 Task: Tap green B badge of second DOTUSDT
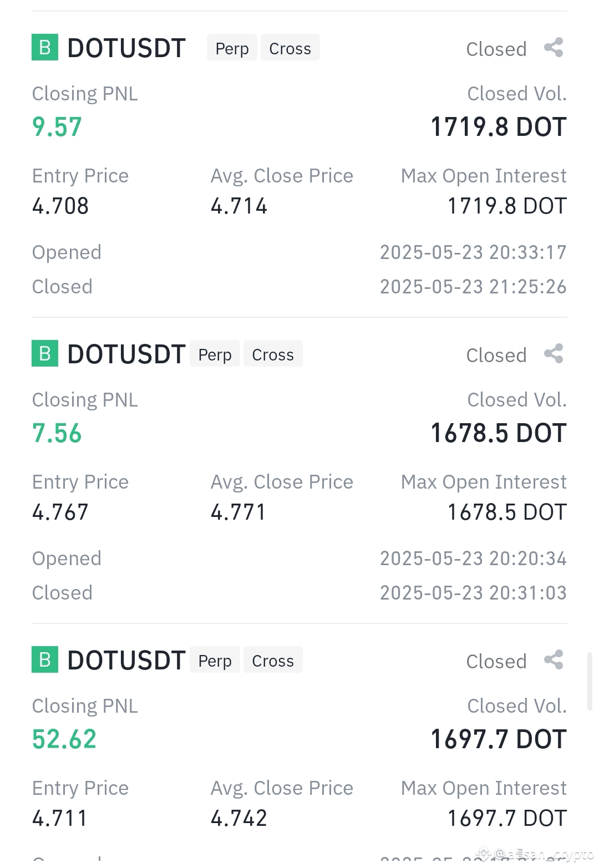(45, 354)
